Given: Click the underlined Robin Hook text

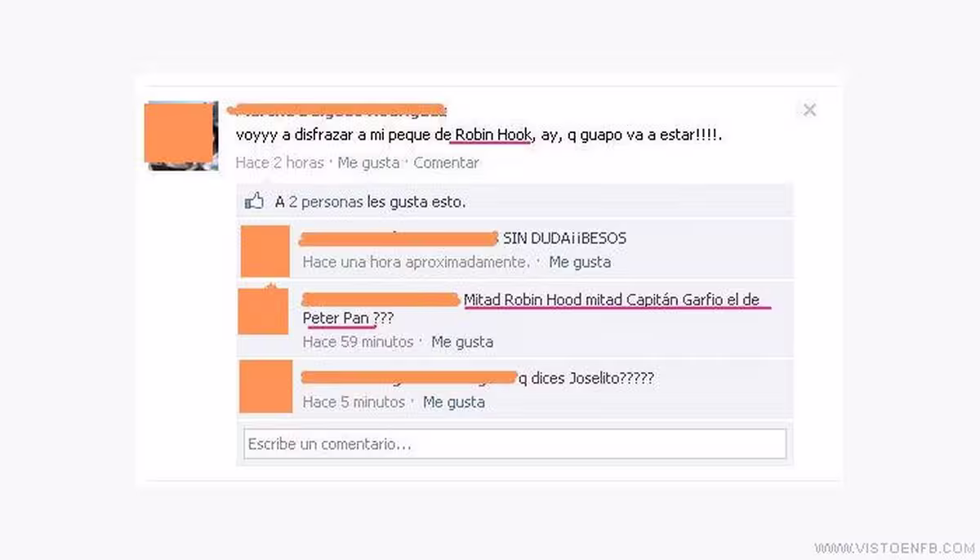Looking at the screenshot, I should [x=493, y=134].
